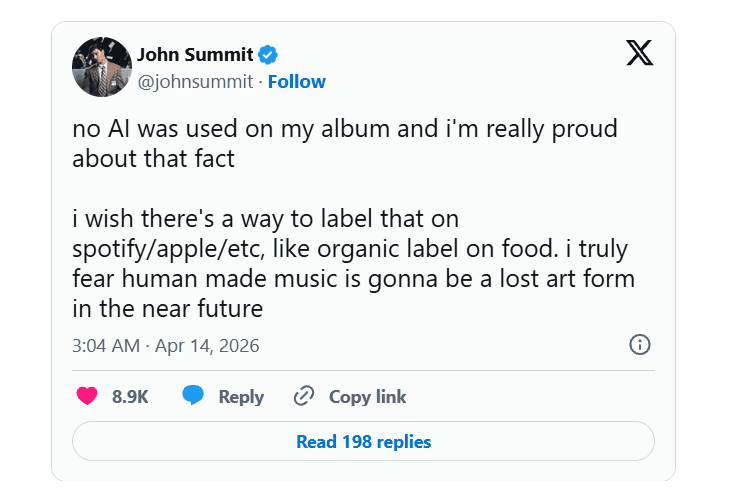Viewport: 739px width, 491px height.
Task: Click the blue verified checkmark badge
Action: [269, 54]
